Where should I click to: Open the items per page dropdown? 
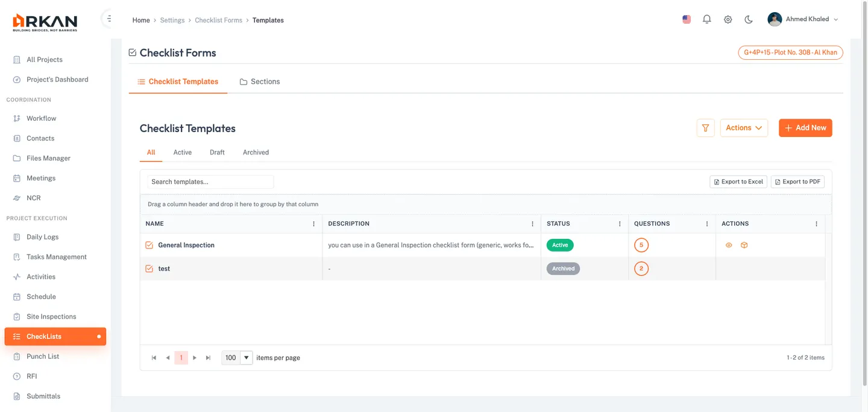click(x=246, y=358)
